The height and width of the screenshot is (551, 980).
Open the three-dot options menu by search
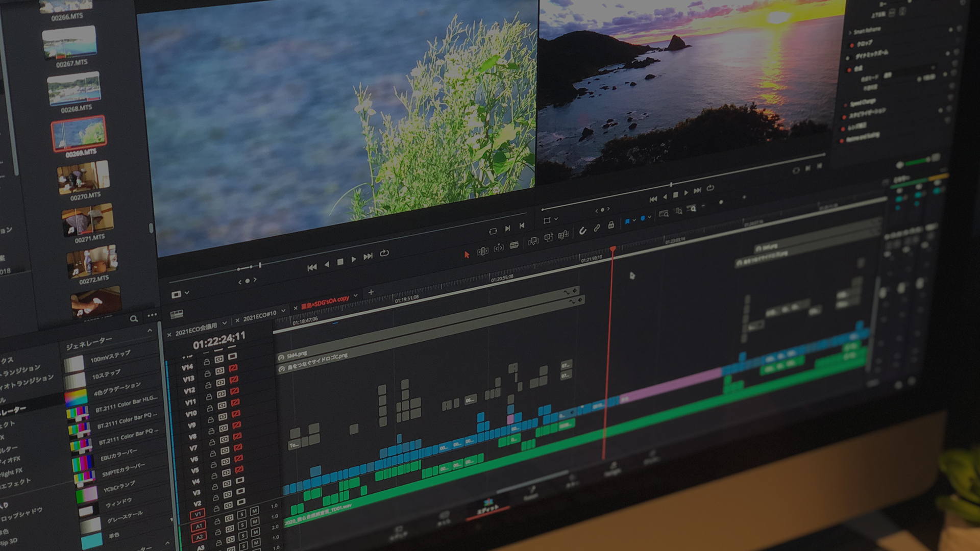tap(152, 315)
